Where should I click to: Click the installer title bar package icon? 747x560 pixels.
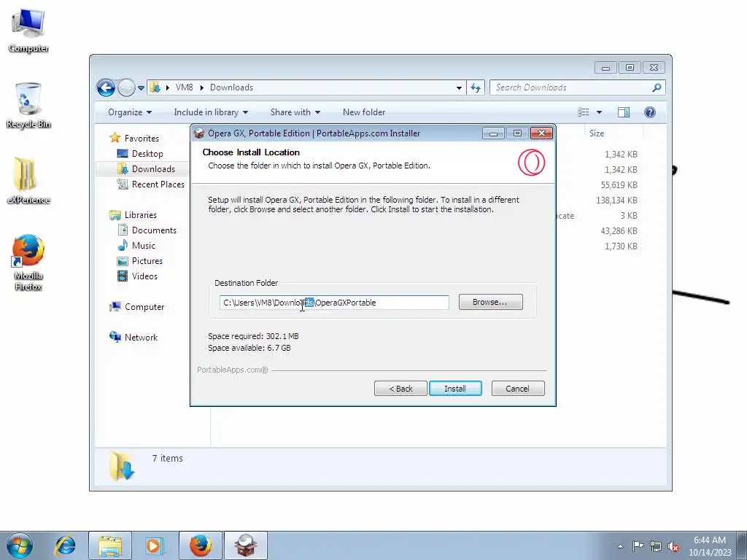tap(199, 133)
